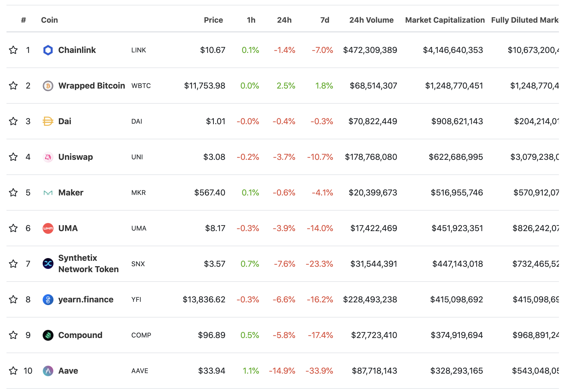
Task: Favorite Wrapped Bitcoin with its star
Action: click(x=13, y=86)
